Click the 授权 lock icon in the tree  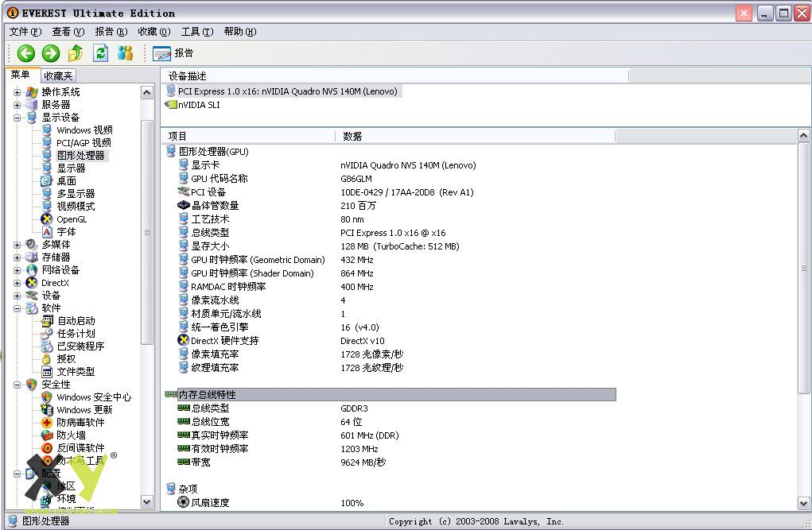pos(47,358)
